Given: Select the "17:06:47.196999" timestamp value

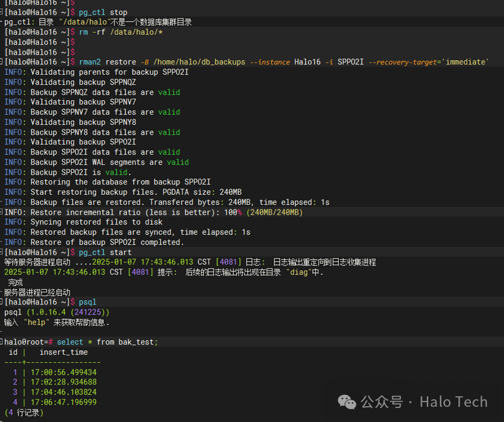Looking at the screenshot, I should [64, 402].
